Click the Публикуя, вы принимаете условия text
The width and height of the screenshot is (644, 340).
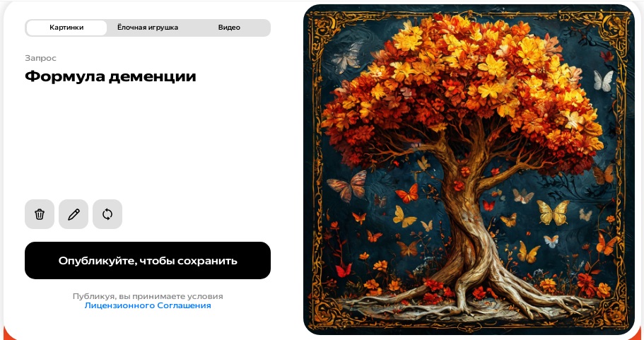(148, 296)
